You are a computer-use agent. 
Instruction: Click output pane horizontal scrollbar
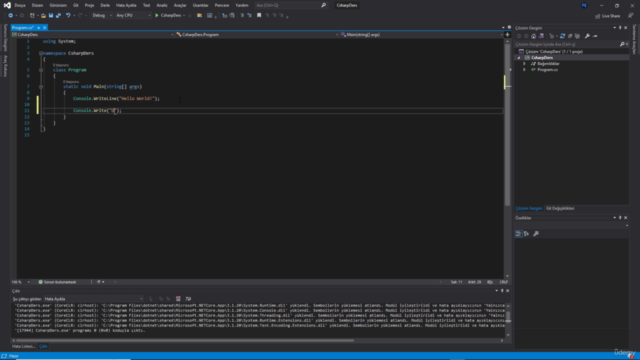185,340
